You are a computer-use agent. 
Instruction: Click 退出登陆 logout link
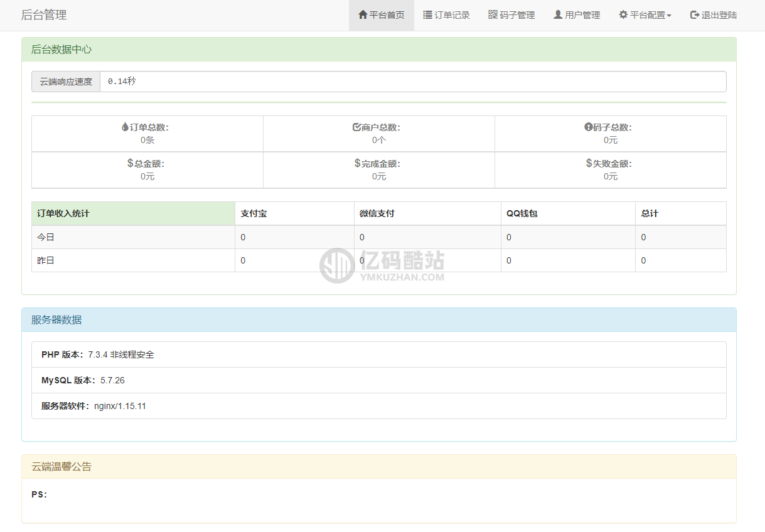point(714,15)
